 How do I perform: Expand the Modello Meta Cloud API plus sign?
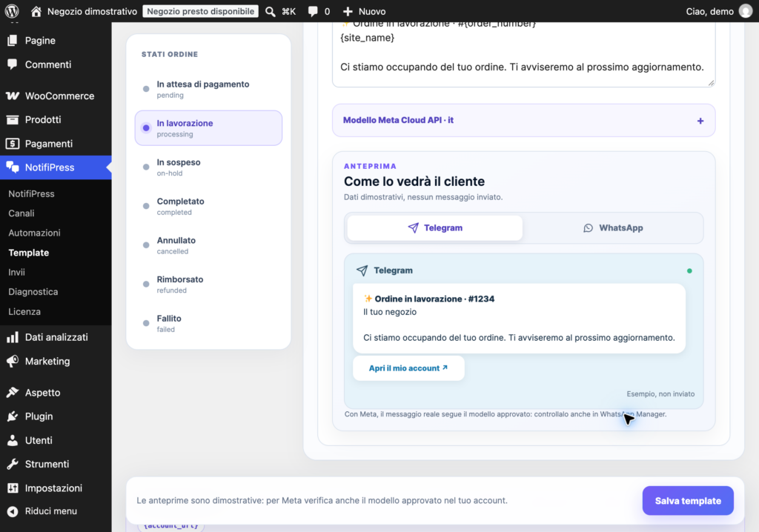[x=700, y=121]
